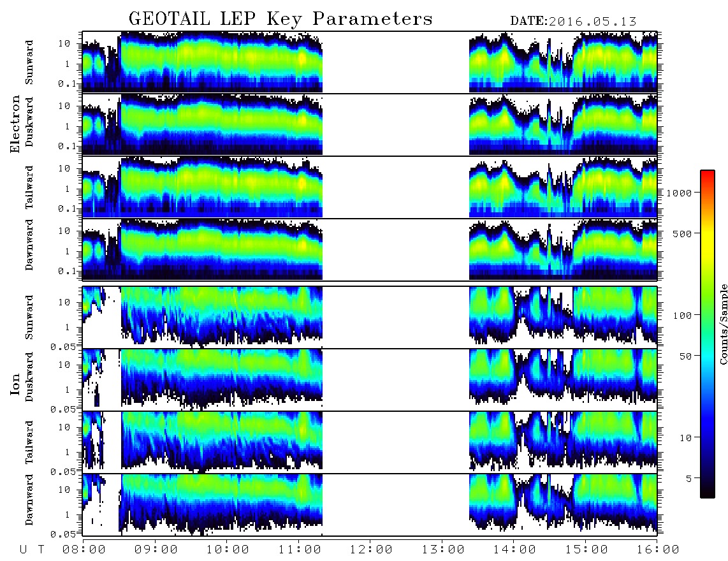728x561 pixels.
Task: Select the Electron 'Sunward' panel label
Action: (x=29, y=62)
